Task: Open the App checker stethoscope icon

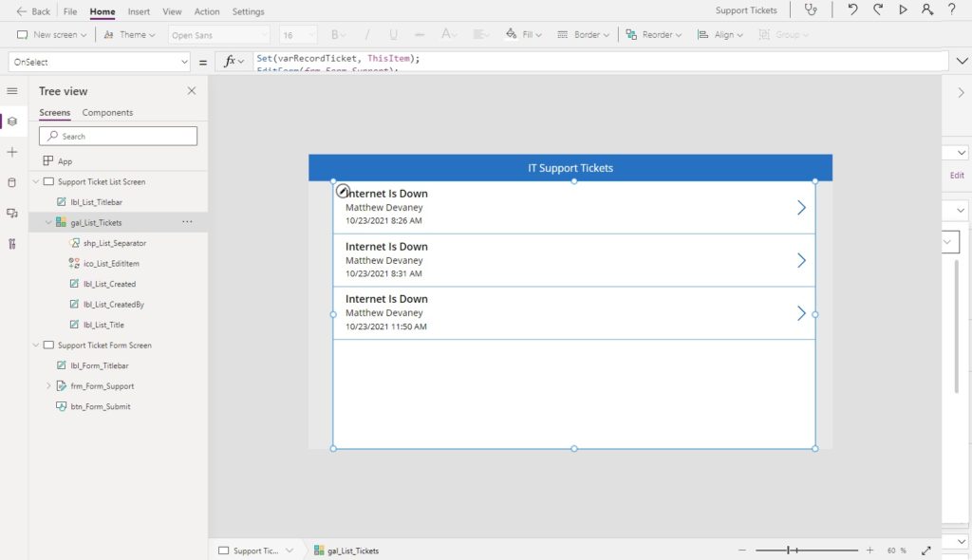Action: 811,9
